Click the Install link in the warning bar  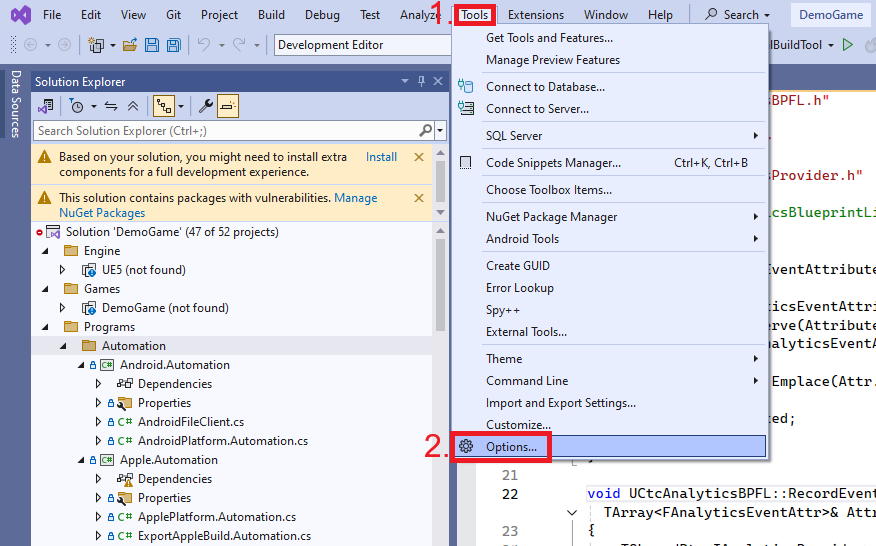381,157
